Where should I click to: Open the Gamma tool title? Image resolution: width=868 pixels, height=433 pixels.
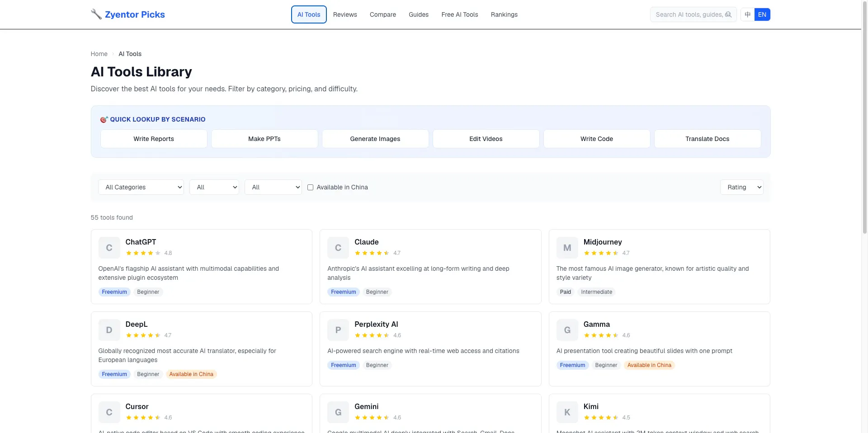point(597,324)
